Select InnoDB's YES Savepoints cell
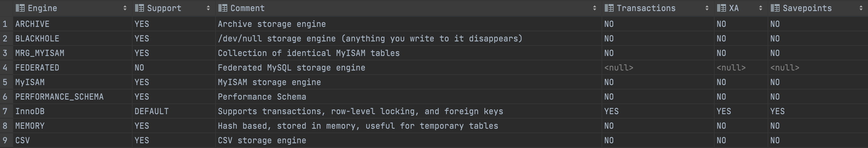This screenshot has height=148, width=868. 818,111
